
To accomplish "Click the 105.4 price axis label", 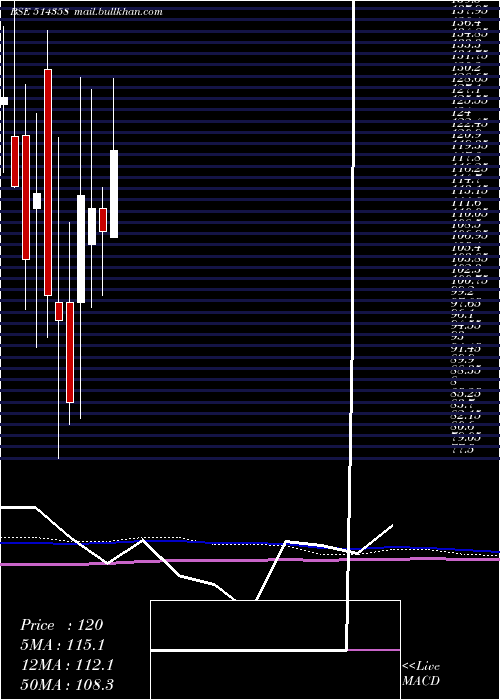I will click(x=465, y=248).
